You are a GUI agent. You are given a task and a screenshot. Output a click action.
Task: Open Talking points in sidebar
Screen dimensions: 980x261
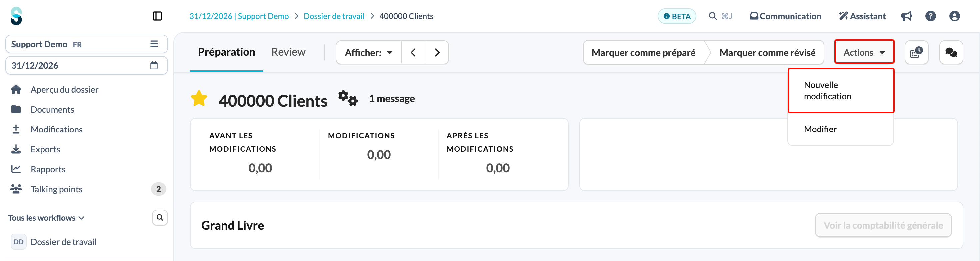(56, 189)
